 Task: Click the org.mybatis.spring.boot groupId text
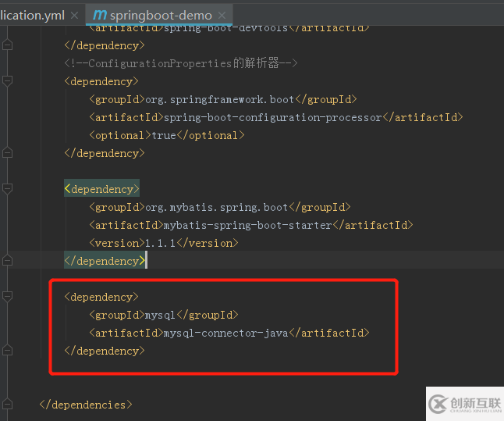(215, 207)
